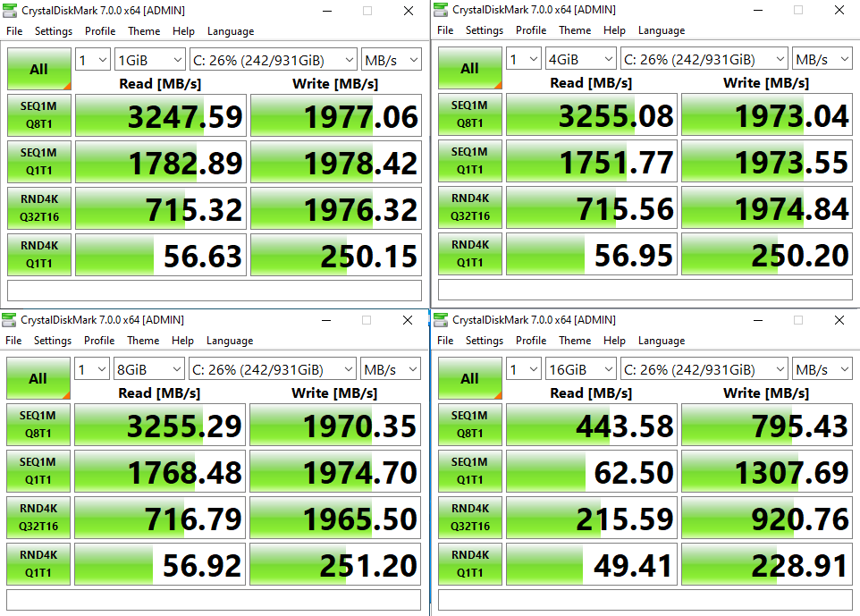Open test size dropdown showing 16GiB

click(580, 369)
